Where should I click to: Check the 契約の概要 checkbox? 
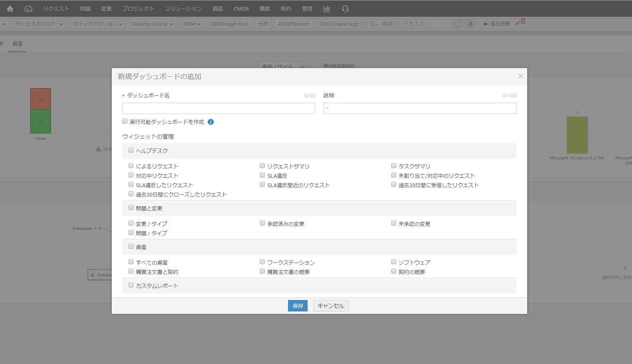pyautogui.click(x=394, y=271)
